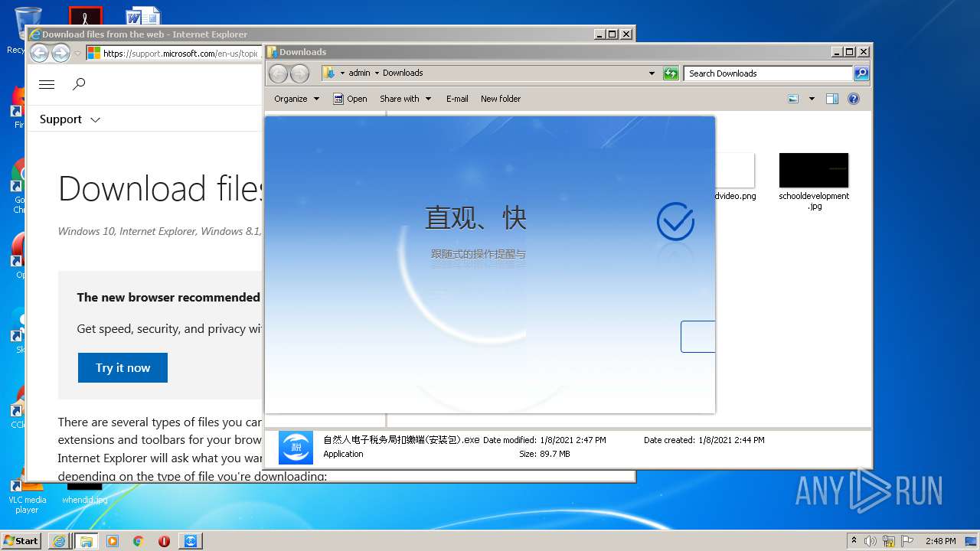The image size is (980, 551).
Task: Click the Show desktop button
Action: (x=972, y=541)
